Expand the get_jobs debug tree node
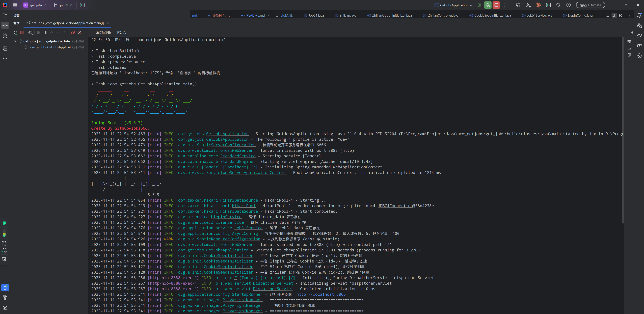The height and width of the screenshot is (314, 644). (15, 41)
